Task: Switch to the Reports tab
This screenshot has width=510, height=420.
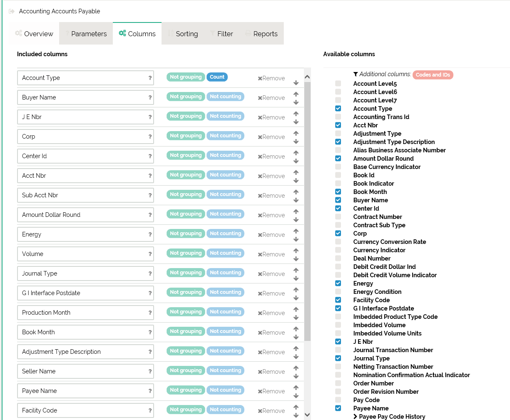Action: [261, 34]
